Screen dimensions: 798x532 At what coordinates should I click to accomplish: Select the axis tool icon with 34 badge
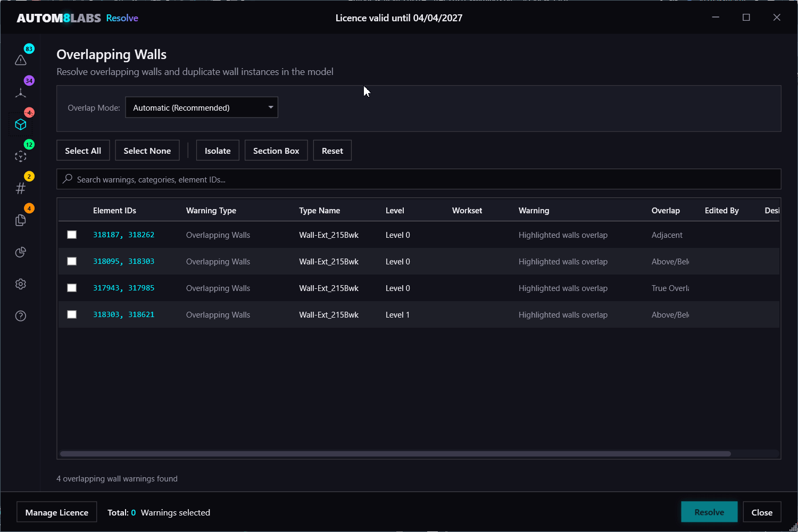20,92
